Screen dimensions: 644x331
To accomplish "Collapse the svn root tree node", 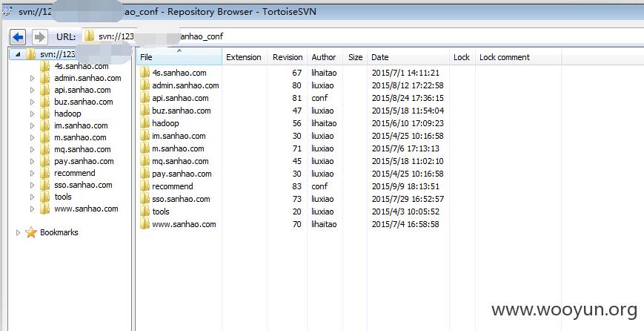I will (x=18, y=54).
